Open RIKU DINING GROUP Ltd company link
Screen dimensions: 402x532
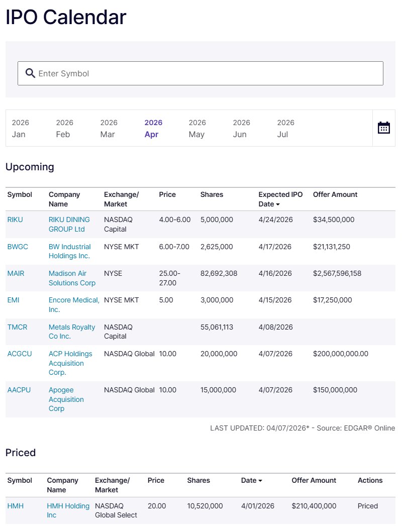(69, 224)
